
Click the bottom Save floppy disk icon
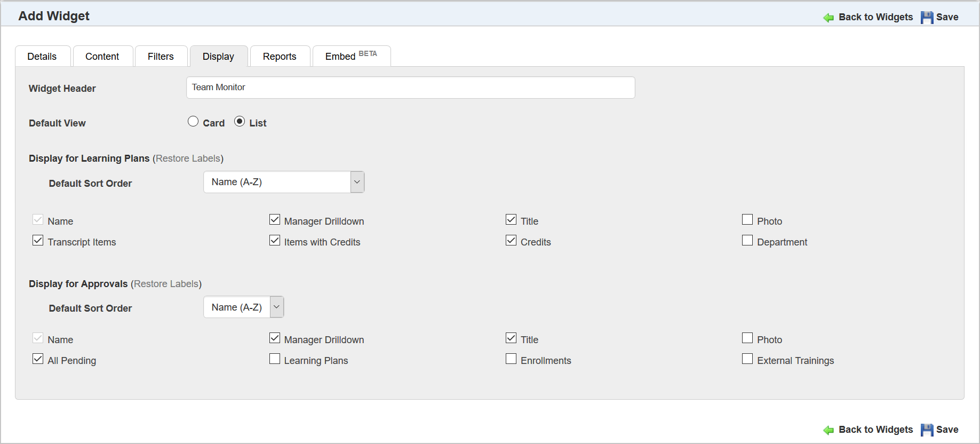[927, 430]
